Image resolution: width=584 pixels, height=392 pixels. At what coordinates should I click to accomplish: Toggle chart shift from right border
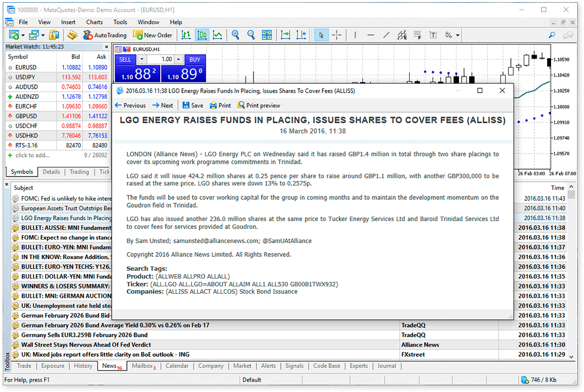pyautogui.click(x=301, y=35)
